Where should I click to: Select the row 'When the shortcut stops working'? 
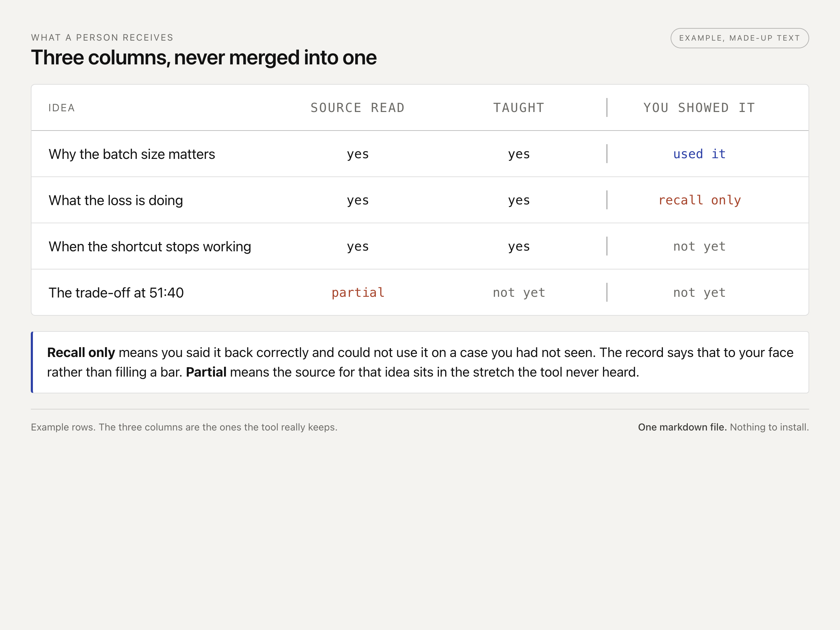pyautogui.click(x=420, y=246)
